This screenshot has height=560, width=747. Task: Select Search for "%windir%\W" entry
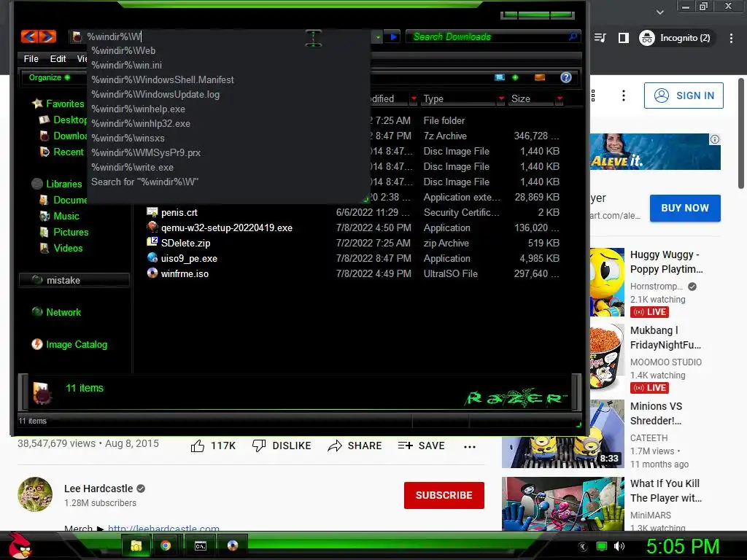click(228, 182)
